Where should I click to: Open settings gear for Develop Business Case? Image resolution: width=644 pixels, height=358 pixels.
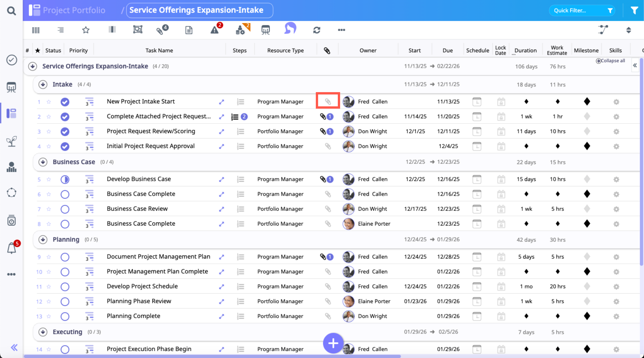pos(616,179)
